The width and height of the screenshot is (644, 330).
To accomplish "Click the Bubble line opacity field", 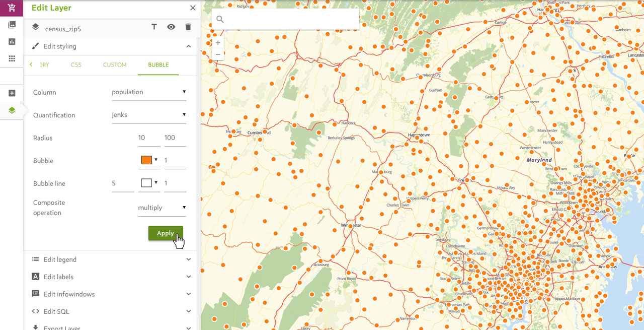I will (x=175, y=183).
